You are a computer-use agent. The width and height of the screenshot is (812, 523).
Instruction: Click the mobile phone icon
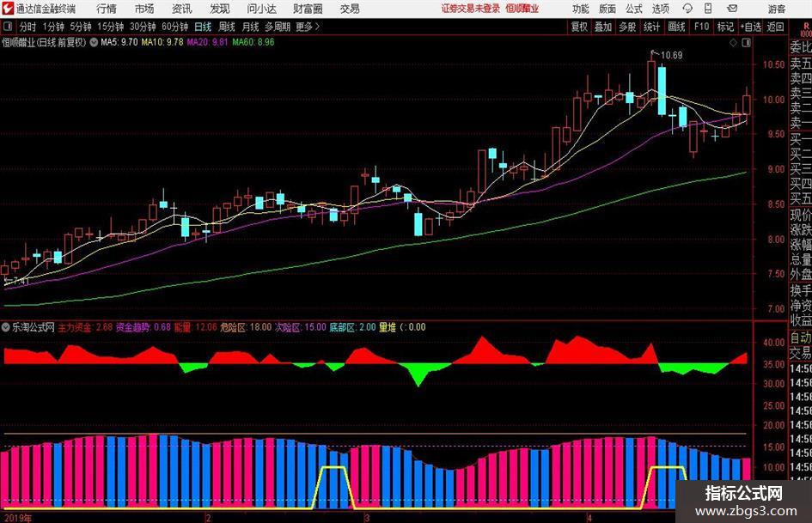[x=708, y=9]
